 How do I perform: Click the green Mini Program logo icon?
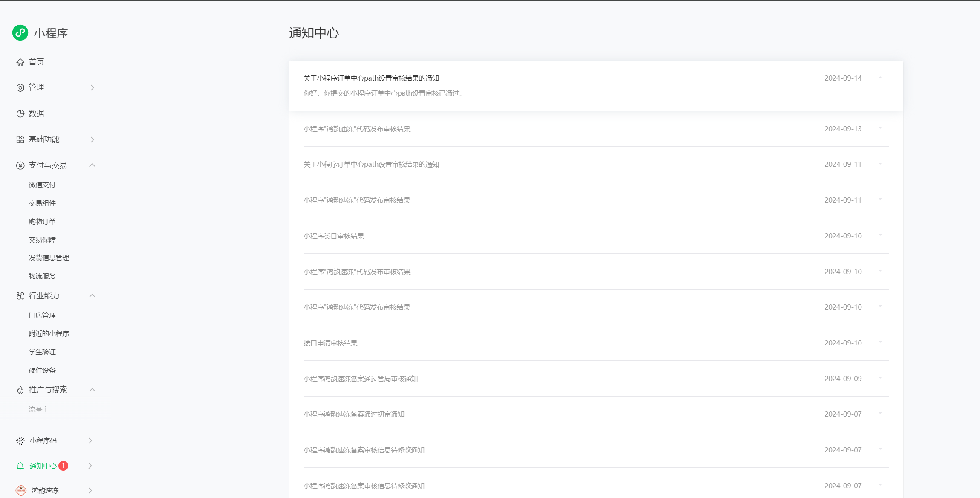pyautogui.click(x=20, y=33)
